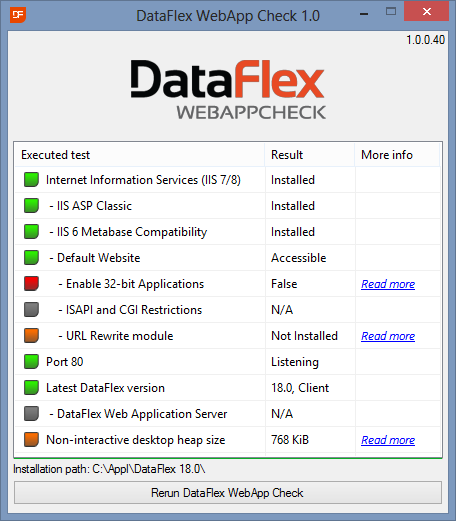This screenshot has height=521, width=456.
Task: Click the Accessible result value
Action: (299, 258)
